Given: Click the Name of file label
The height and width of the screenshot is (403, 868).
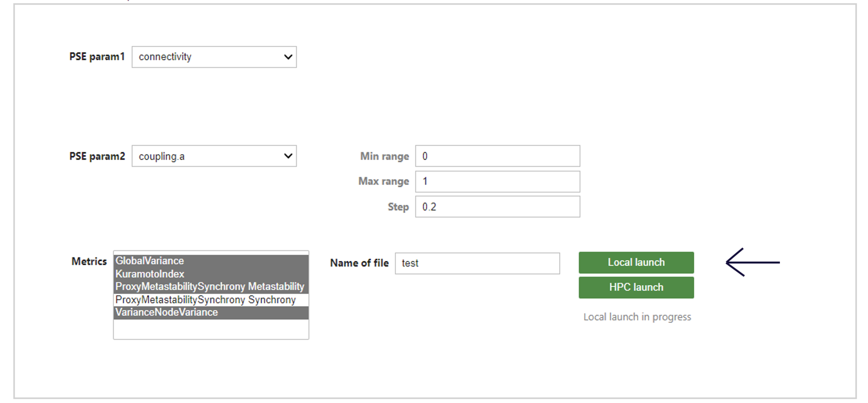Looking at the screenshot, I should pos(359,263).
